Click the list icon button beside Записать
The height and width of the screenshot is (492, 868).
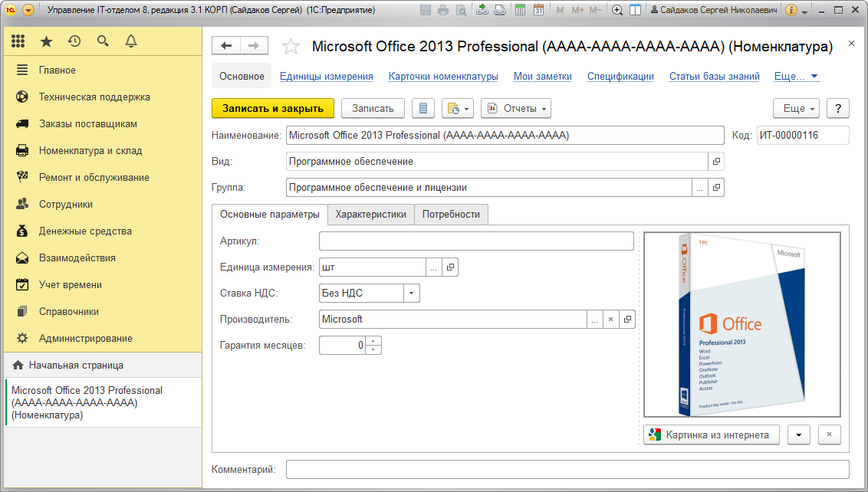(x=423, y=109)
